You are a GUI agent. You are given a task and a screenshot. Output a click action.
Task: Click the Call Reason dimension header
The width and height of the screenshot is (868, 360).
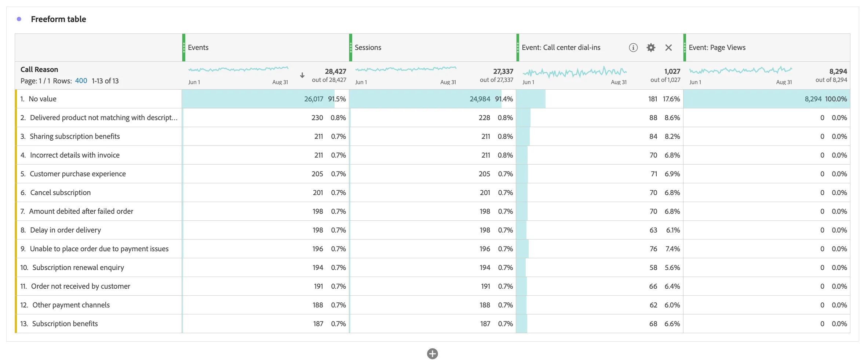point(39,69)
